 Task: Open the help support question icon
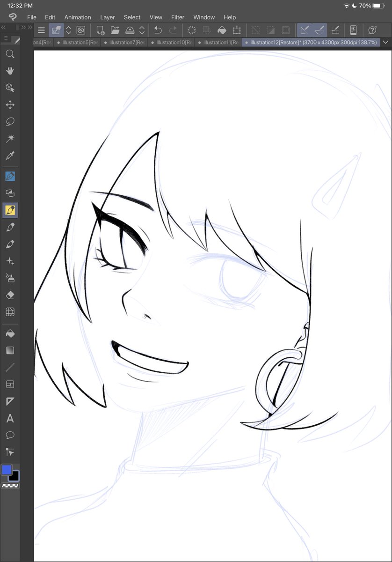tap(373, 30)
